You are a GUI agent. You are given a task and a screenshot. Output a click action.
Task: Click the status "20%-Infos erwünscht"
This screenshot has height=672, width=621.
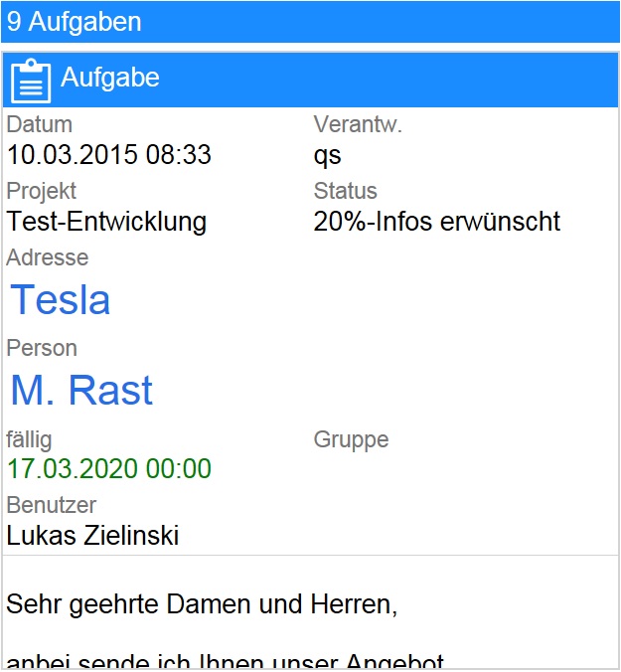437,221
